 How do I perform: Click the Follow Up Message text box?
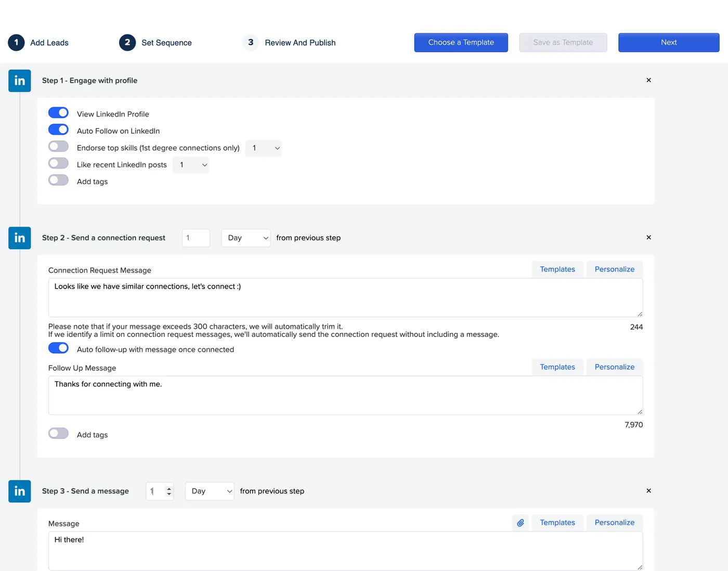pos(345,395)
